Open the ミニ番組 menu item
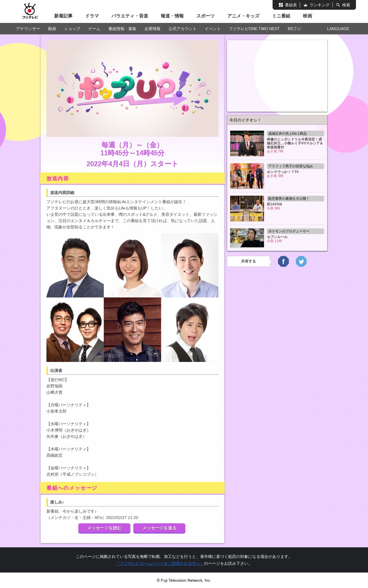The height and width of the screenshot is (588, 368). click(281, 16)
